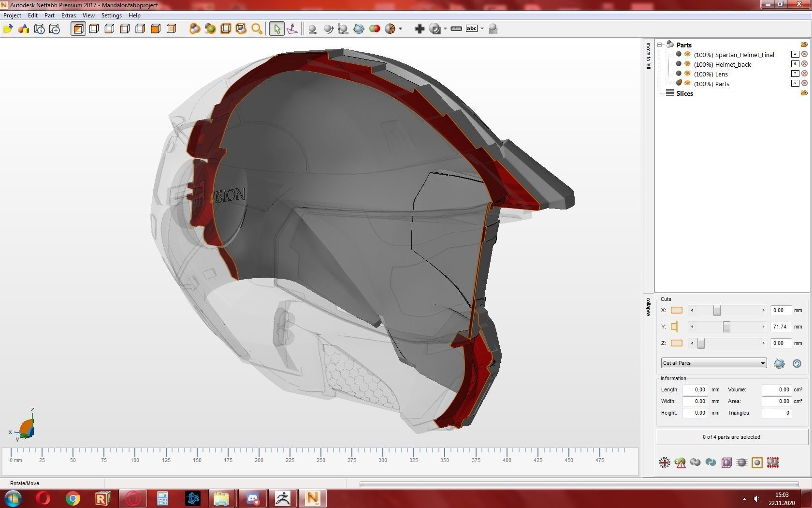Add part with colored primitives icon
Screen dimensions: 812x508
[23, 29]
